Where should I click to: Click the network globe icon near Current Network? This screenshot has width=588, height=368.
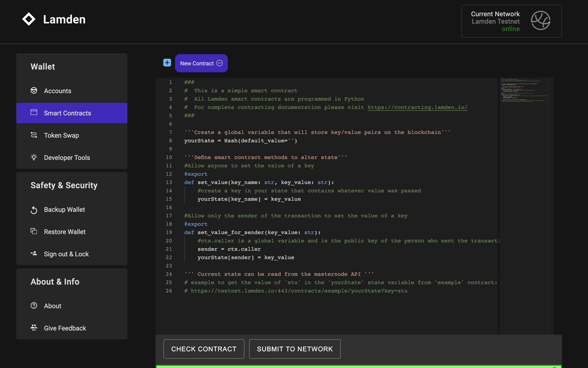(541, 20)
